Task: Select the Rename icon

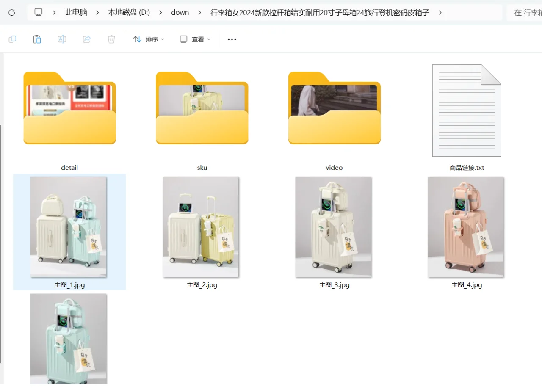Action: click(62, 39)
